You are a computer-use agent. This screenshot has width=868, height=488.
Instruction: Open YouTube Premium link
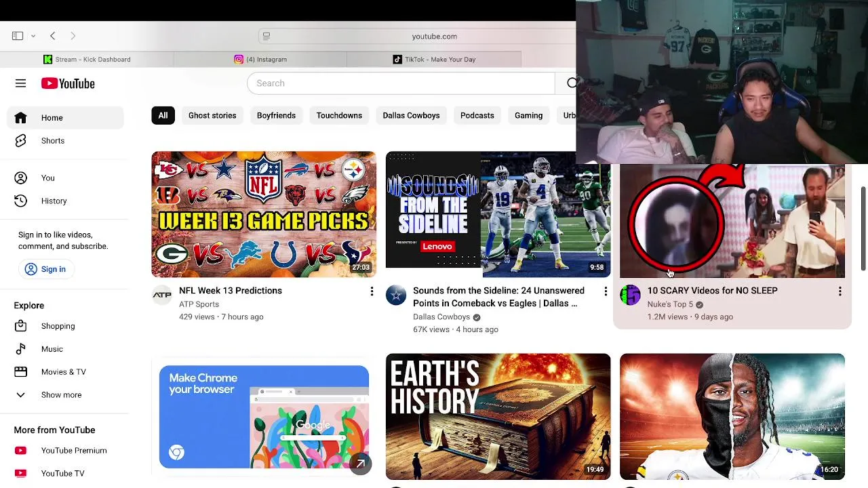coord(65,451)
